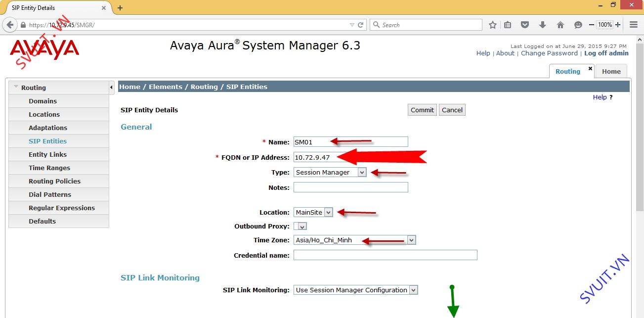Click Routing in the breadcrumb
Screen dimensions: 644x318
click(x=204, y=87)
